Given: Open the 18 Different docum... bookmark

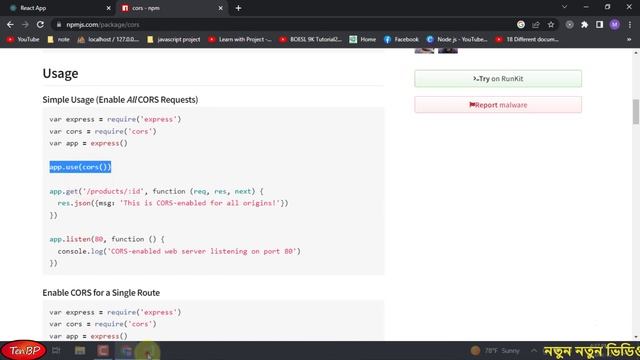Looking at the screenshot, I should 527,40.
